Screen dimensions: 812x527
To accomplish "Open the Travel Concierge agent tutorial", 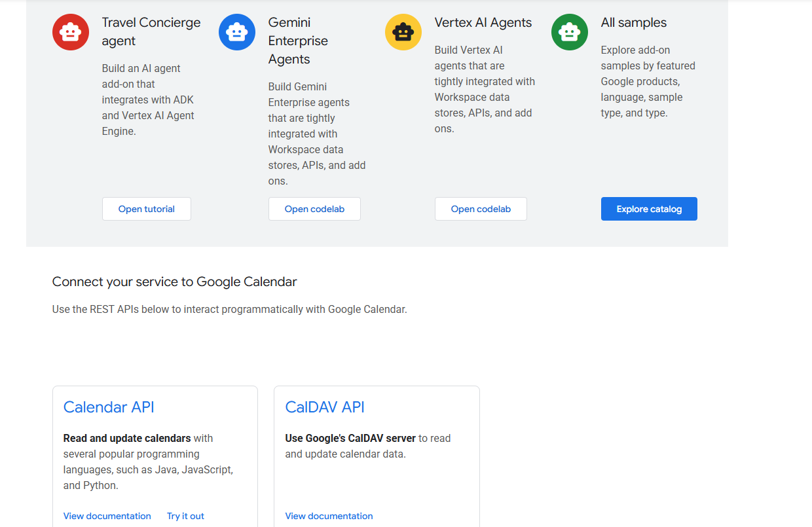I will pyautogui.click(x=146, y=208).
